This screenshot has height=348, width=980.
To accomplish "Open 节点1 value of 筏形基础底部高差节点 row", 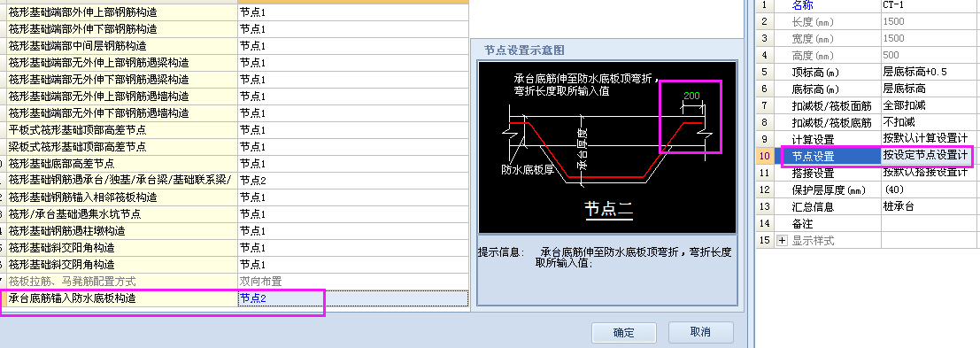I will (x=353, y=165).
